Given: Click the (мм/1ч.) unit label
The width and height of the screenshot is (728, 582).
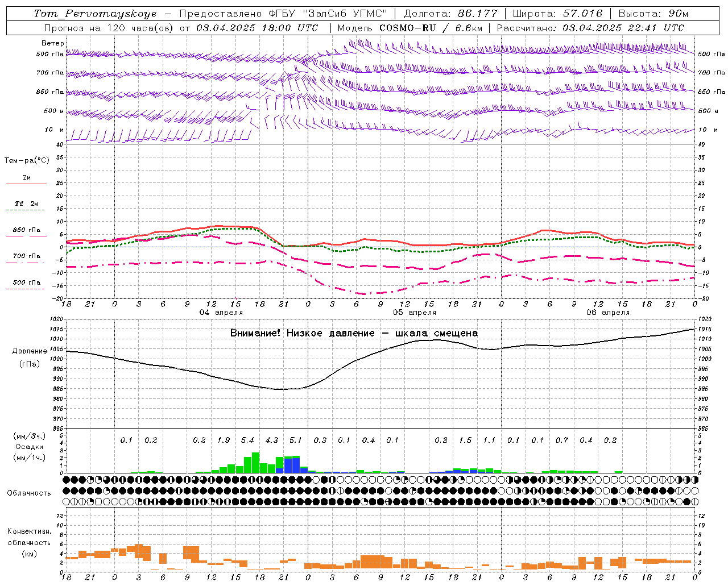Looking at the screenshot, I should (x=30, y=458).
